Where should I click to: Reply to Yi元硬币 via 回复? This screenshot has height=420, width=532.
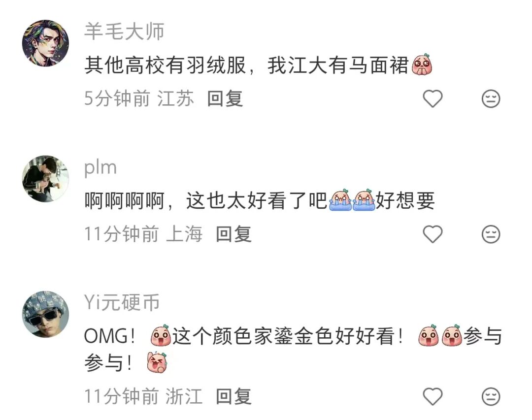point(234,396)
